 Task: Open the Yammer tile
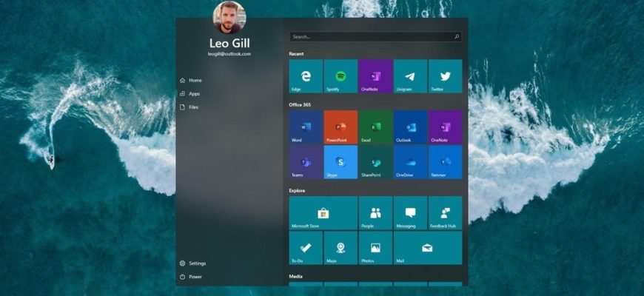pyautogui.click(x=445, y=162)
